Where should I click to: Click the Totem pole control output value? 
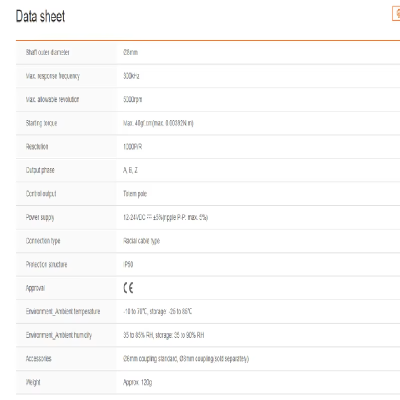(135, 194)
